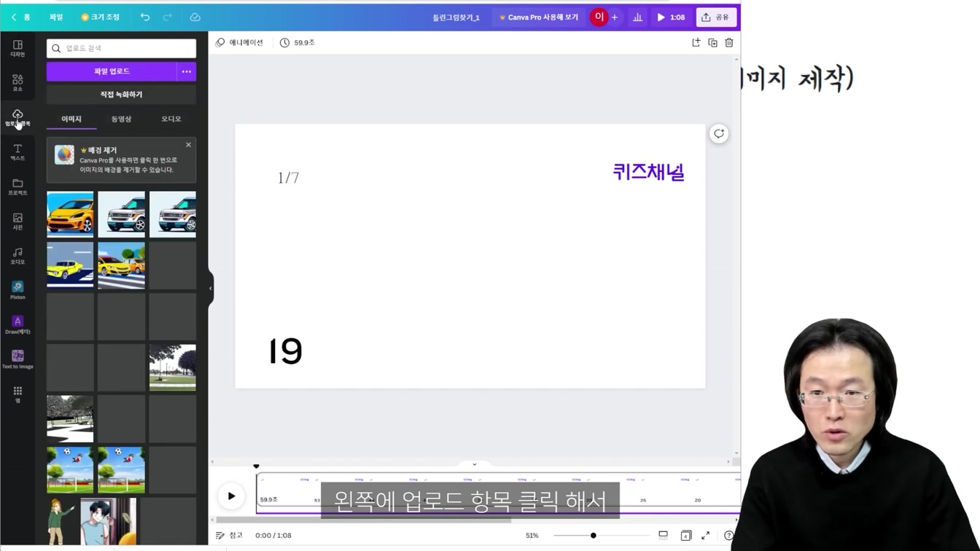
Task: Open the Draw(베타) sidebar tool
Action: pos(17,325)
